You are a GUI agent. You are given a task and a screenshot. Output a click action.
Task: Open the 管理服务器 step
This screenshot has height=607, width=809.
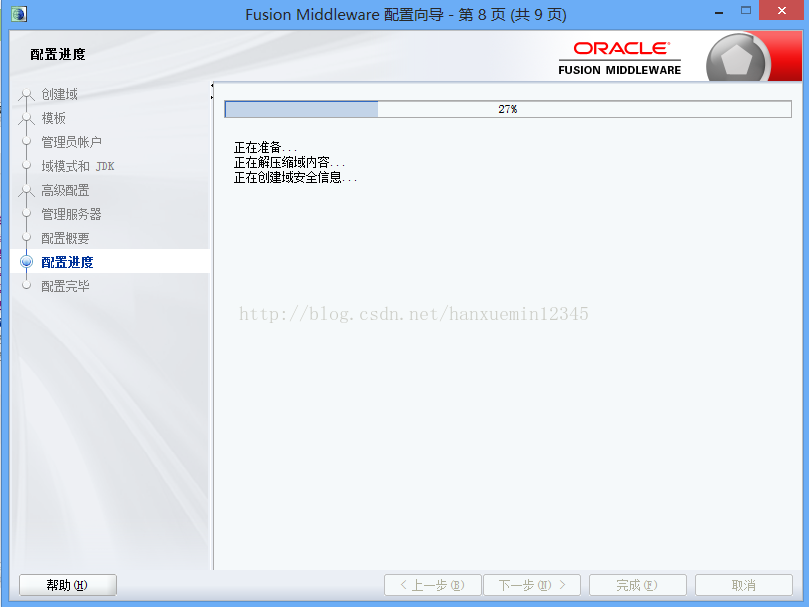coord(71,214)
